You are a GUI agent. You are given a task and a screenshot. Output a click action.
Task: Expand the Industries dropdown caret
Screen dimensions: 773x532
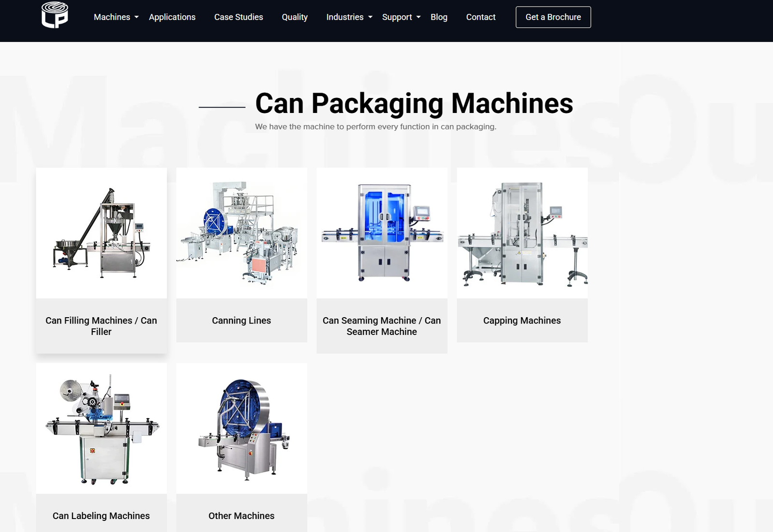pyautogui.click(x=371, y=17)
